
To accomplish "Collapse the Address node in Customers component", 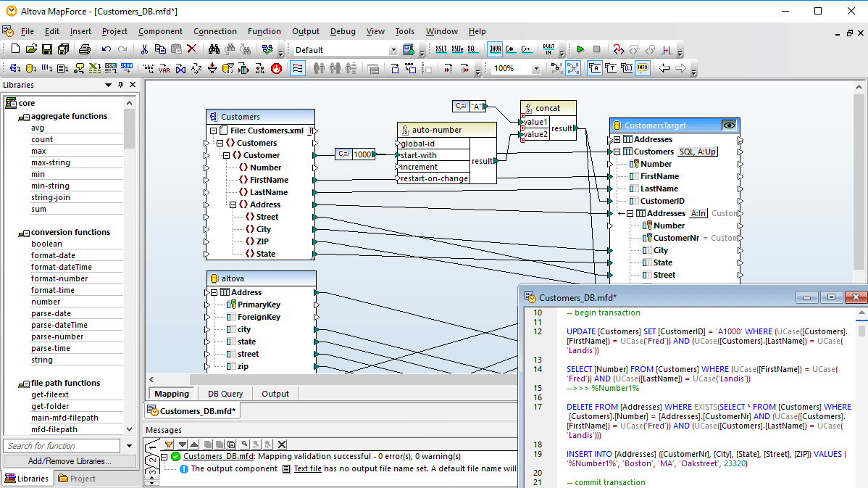I will click(231, 204).
